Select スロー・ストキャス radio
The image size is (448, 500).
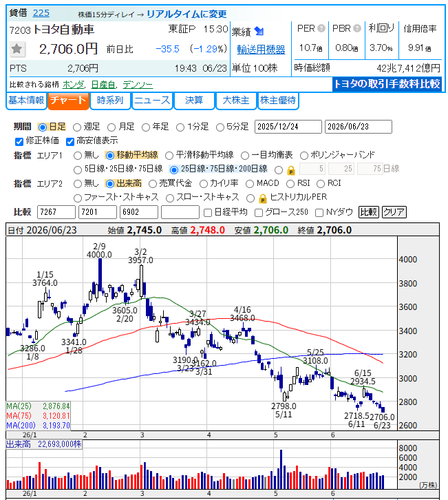pyautogui.click(x=170, y=198)
